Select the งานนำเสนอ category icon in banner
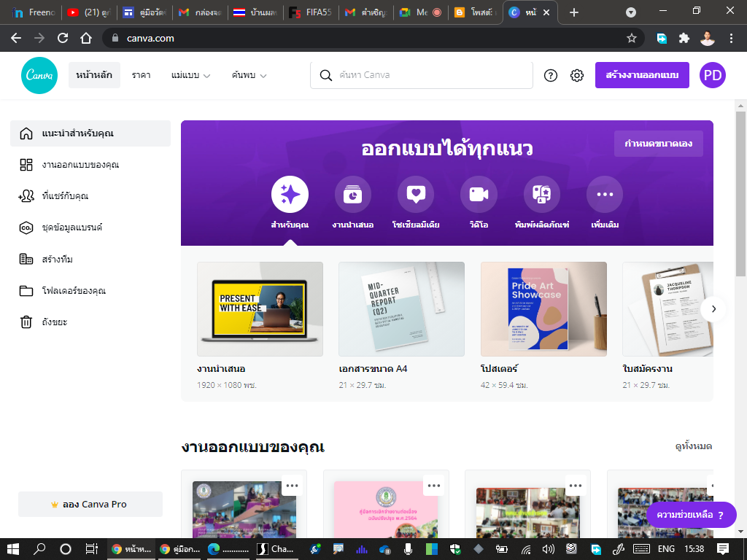Image resolution: width=747 pixels, height=560 pixels. tap(352, 194)
